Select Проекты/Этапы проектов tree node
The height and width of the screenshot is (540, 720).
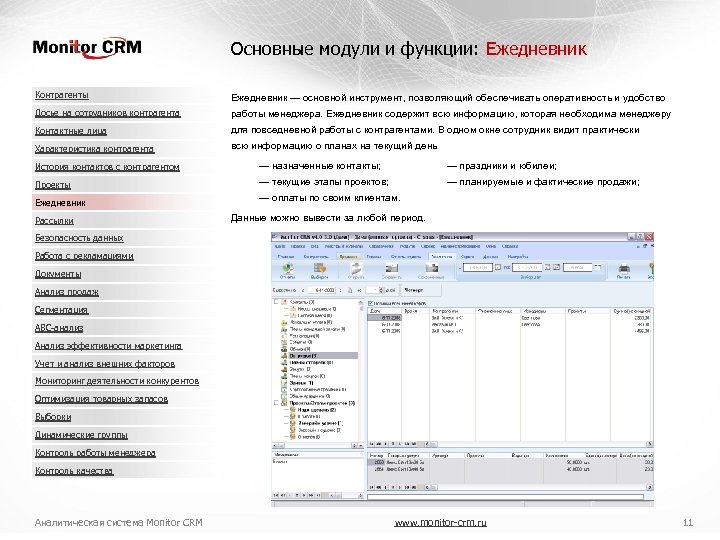click(322, 403)
